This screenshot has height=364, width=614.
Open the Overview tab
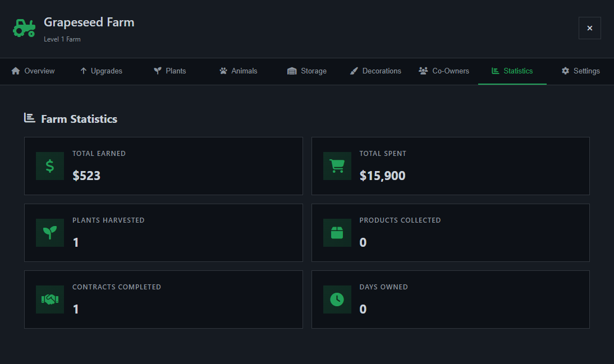pos(33,71)
